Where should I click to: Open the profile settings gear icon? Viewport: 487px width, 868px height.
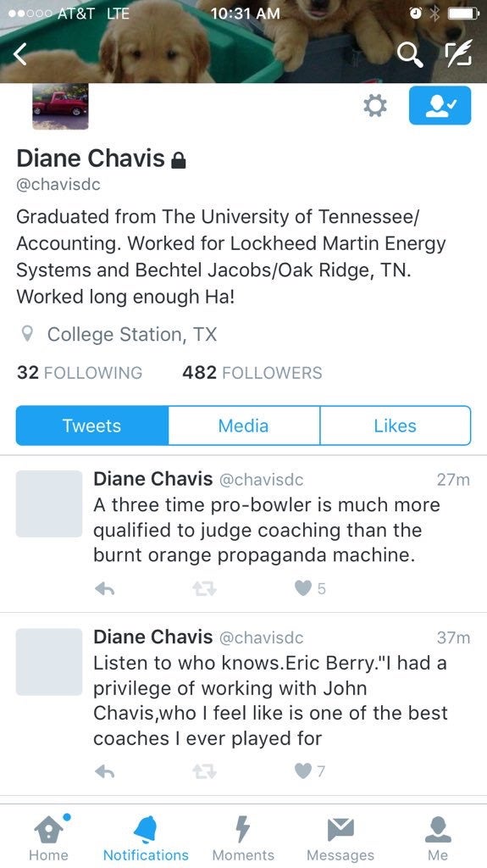(374, 105)
